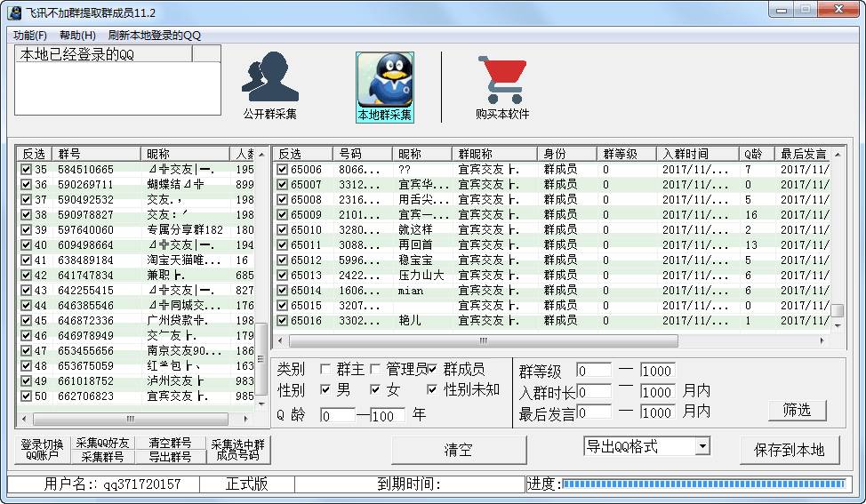Click the 群等级 maximum field showing 1000
This screenshot has height=504, width=866.
(657, 371)
